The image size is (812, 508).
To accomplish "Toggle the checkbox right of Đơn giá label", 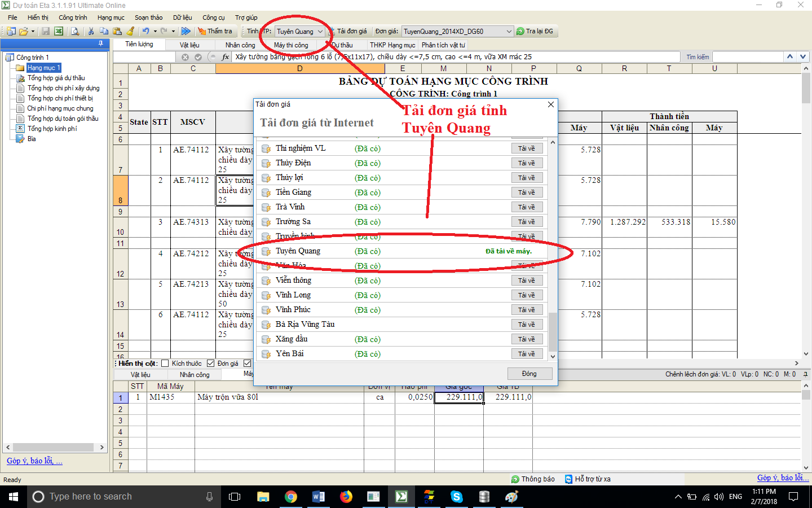I will tap(247, 364).
